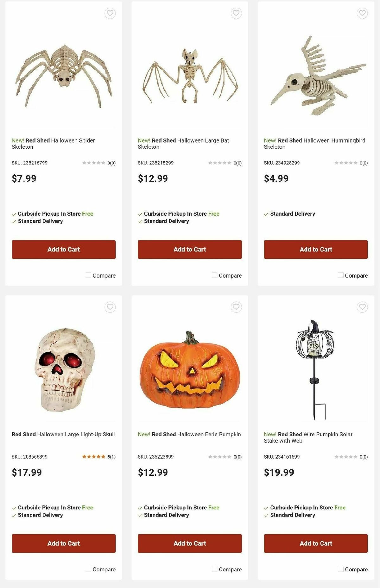Click the wishlist heart on the Spider Skeleton

[109, 13]
